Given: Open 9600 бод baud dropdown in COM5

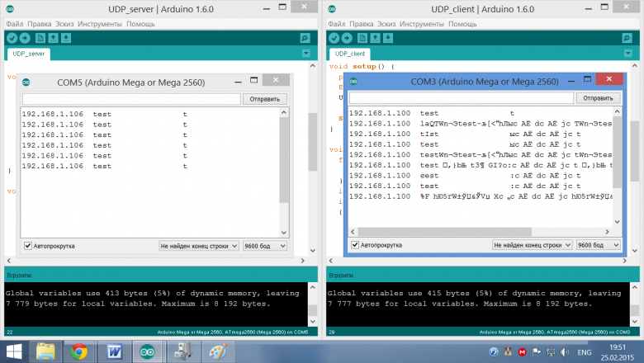Looking at the screenshot, I should coord(264,246).
